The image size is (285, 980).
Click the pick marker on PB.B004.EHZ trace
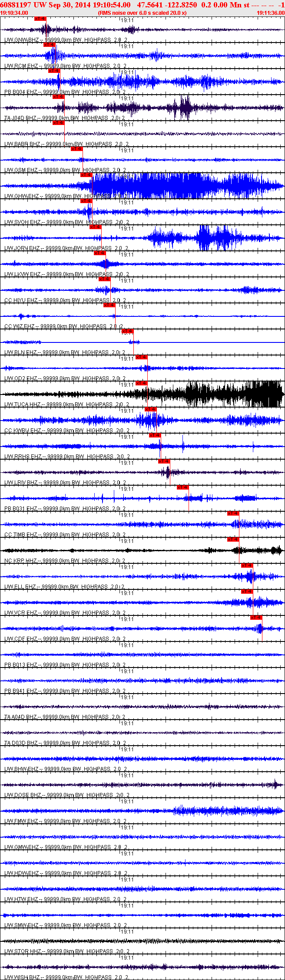(x=54, y=71)
